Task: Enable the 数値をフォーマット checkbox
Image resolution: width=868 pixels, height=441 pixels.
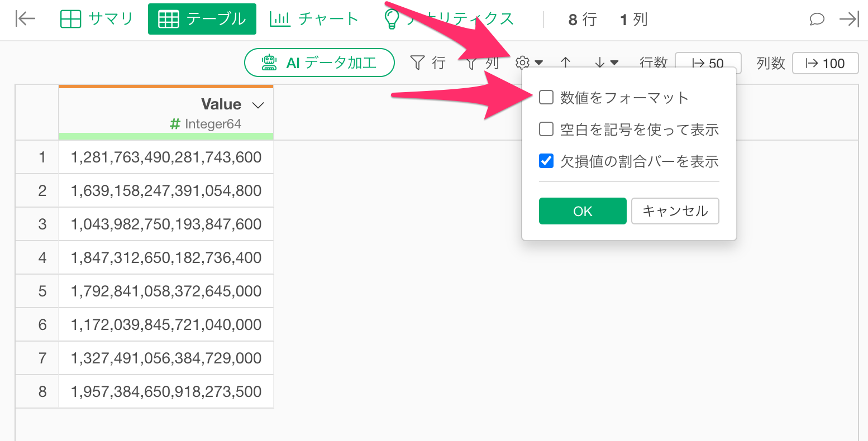Action: coord(546,98)
